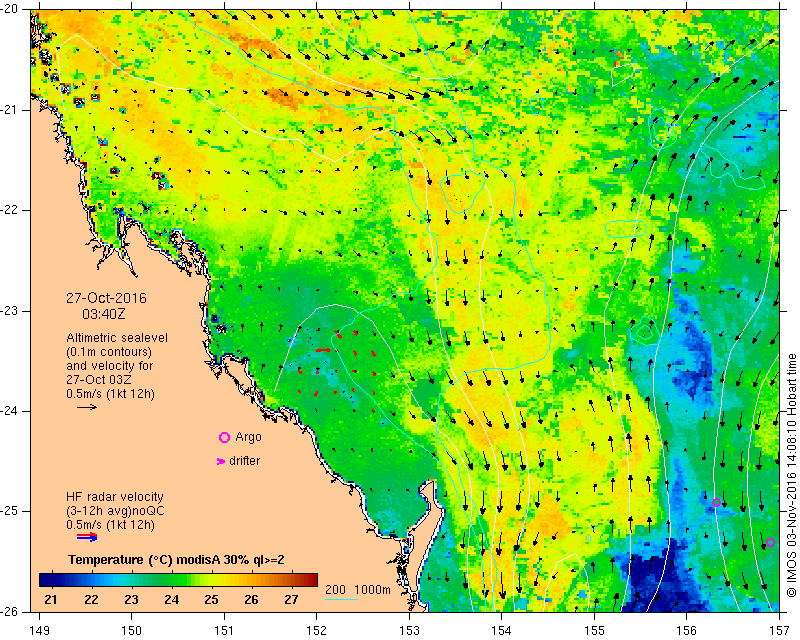
Task: Click the longitude axis label 151
Action: pyautogui.click(x=224, y=631)
